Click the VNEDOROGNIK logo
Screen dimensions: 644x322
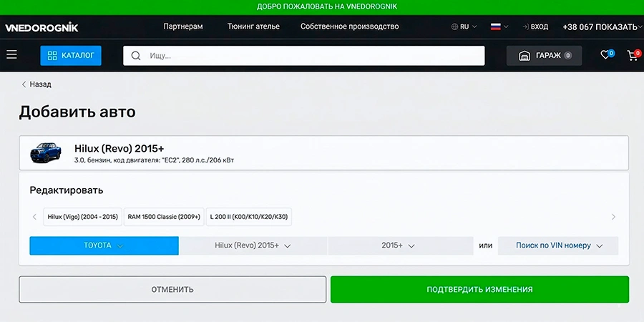click(x=42, y=27)
